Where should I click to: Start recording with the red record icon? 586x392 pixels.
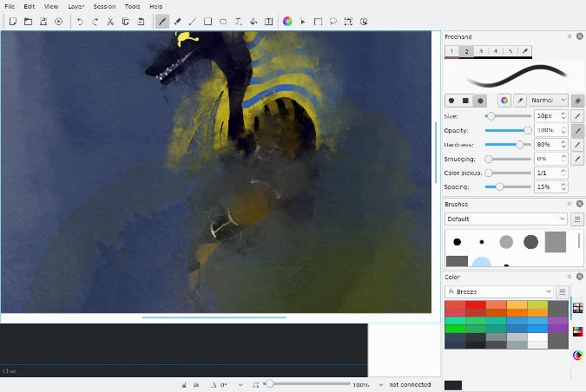point(58,22)
